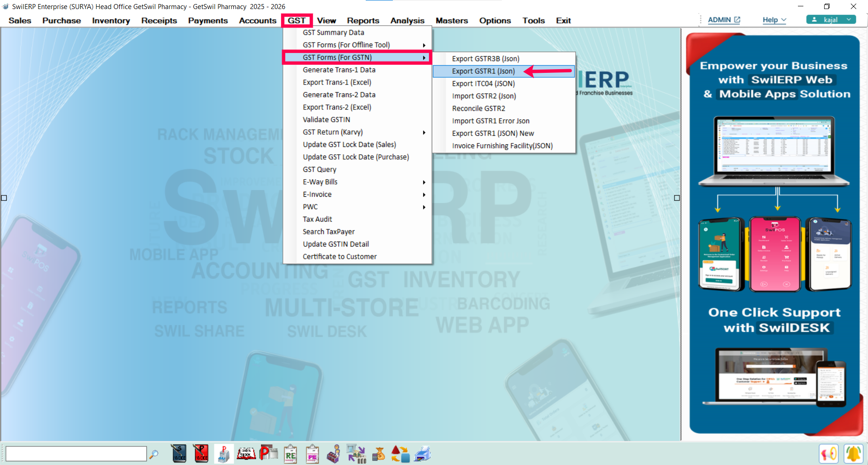
Task: Expand GST Return (Karvy) submenu
Action: pos(358,132)
